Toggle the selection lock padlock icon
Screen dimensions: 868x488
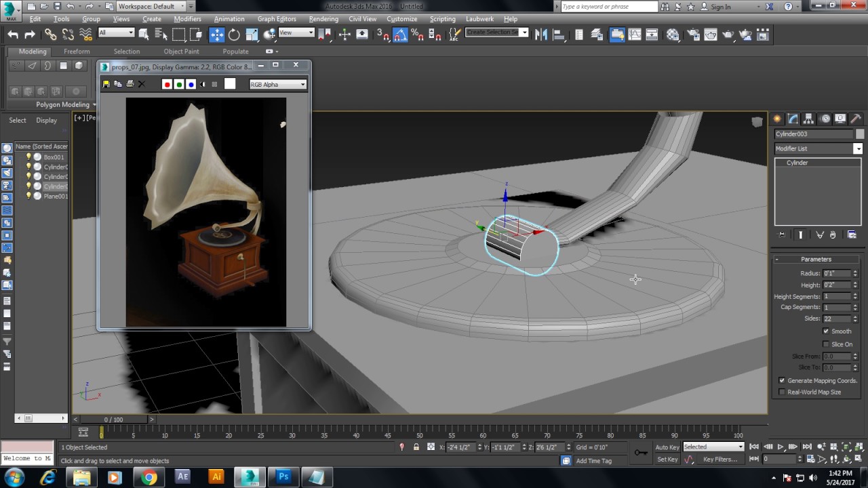tap(416, 447)
